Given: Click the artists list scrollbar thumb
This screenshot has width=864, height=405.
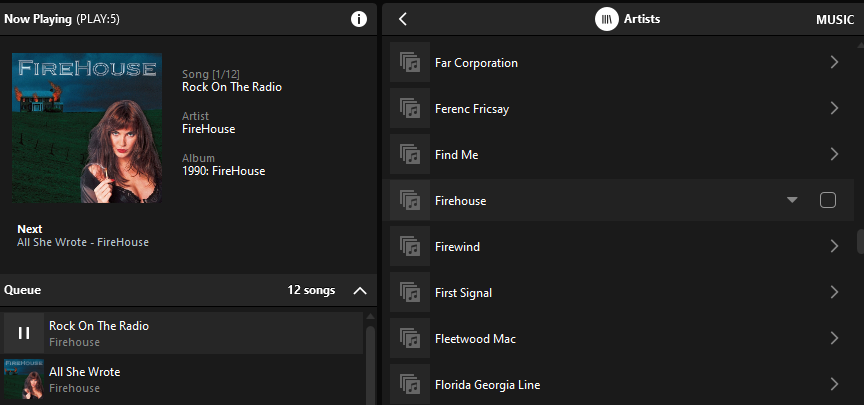Looking at the screenshot, I should click(x=860, y=241).
